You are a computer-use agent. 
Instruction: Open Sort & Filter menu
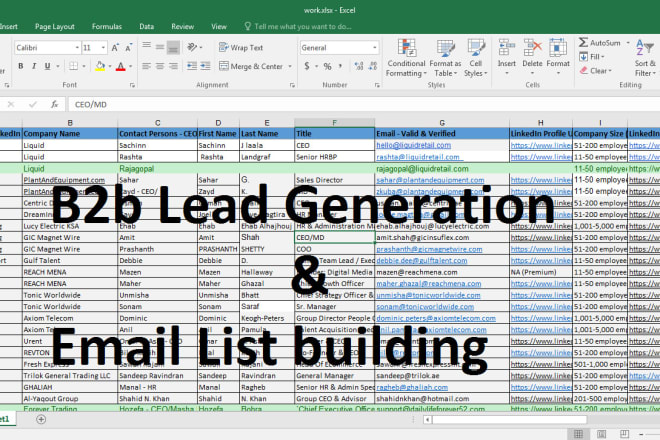point(645,58)
